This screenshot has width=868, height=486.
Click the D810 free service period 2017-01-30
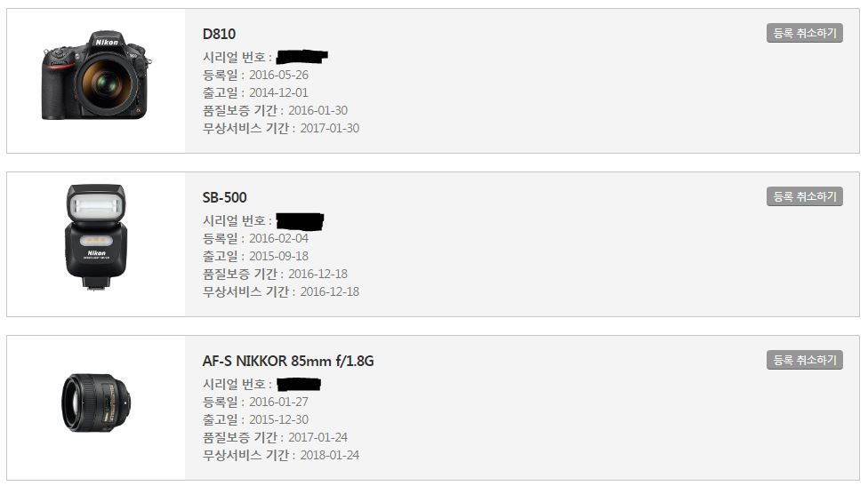pyautogui.click(x=329, y=128)
